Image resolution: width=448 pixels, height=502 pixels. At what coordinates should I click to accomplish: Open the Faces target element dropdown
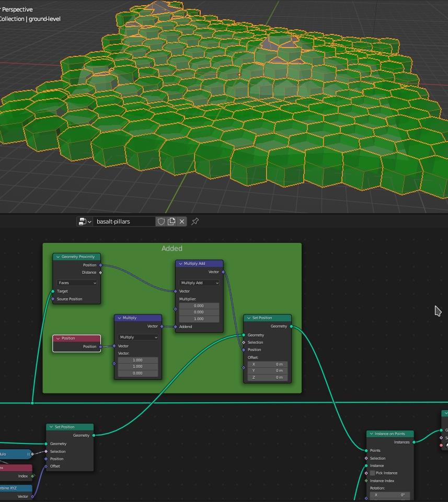[x=77, y=283]
